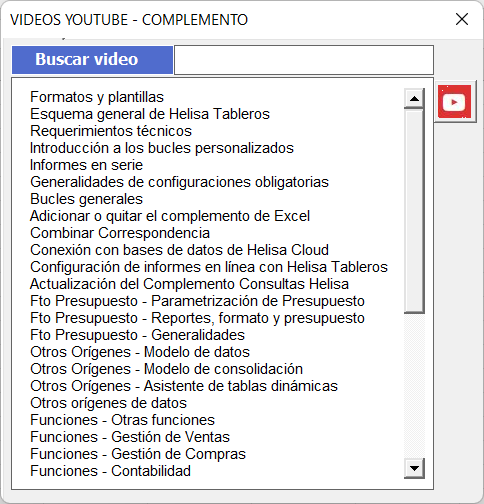Select 'Bucles generales' list item

tap(86, 199)
